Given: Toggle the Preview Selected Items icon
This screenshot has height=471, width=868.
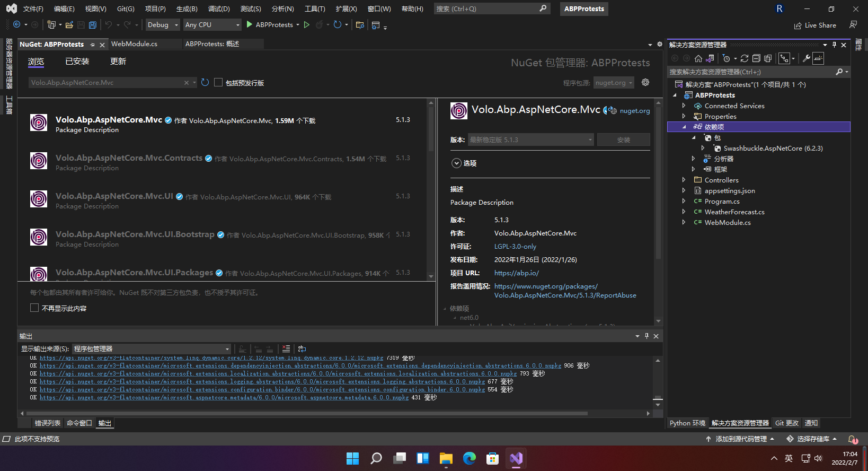Looking at the screenshot, I should click(x=818, y=58).
